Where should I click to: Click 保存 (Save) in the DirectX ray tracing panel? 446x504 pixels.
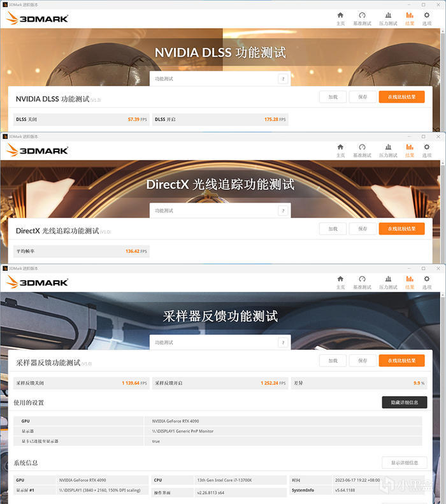click(363, 229)
